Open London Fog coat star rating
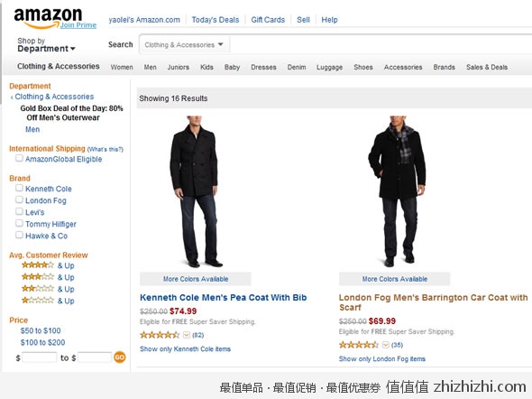Image resolution: width=532 pixels, height=399 pixels. click(x=358, y=345)
